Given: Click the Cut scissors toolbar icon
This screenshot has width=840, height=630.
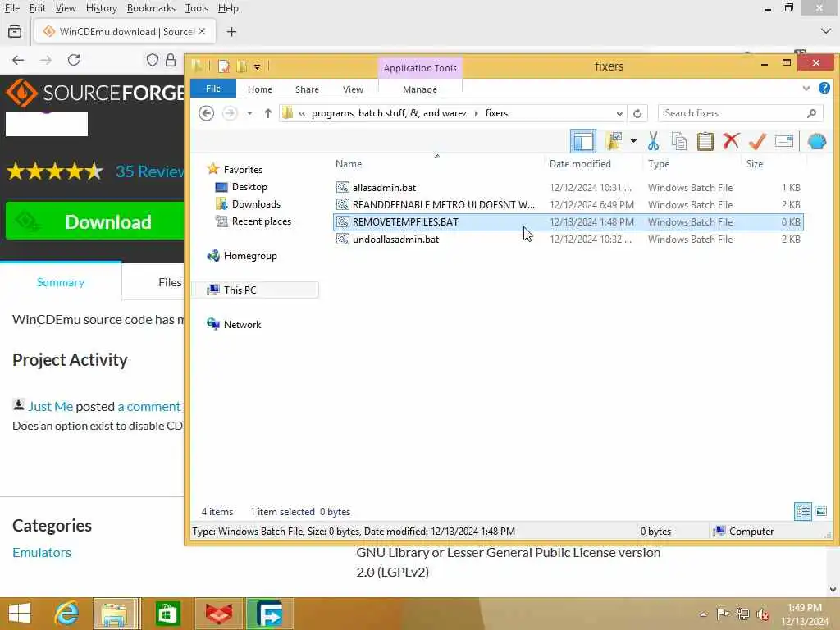Looking at the screenshot, I should pyautogui.click(x=653, y=141).
